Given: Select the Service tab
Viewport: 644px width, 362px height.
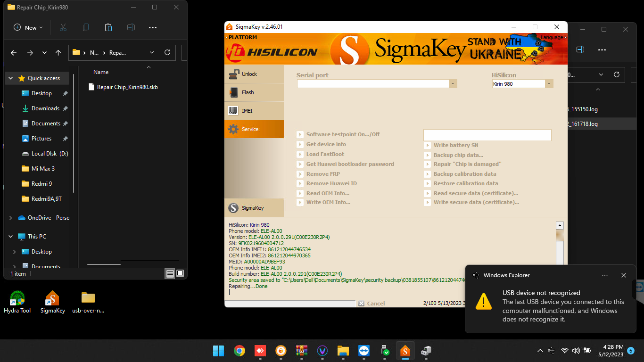Looking at the screenshot, I should coord(254,129).
